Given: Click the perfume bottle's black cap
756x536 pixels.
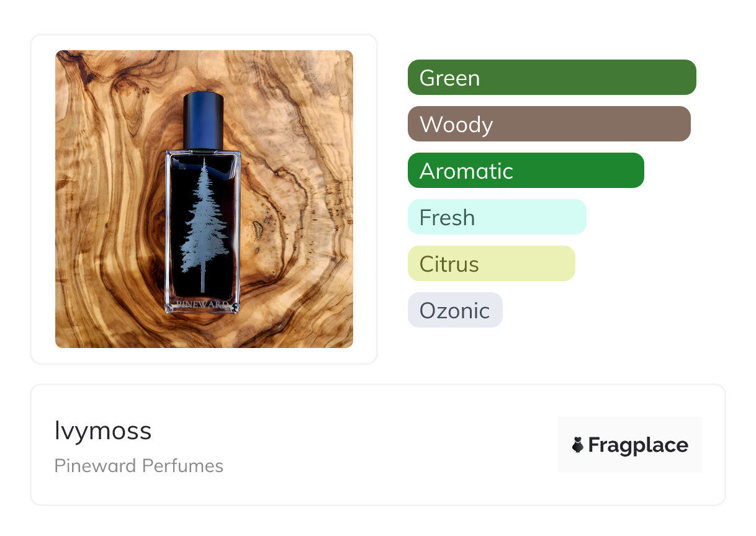Looking at the screenshot, I should [x=203, y=121].
